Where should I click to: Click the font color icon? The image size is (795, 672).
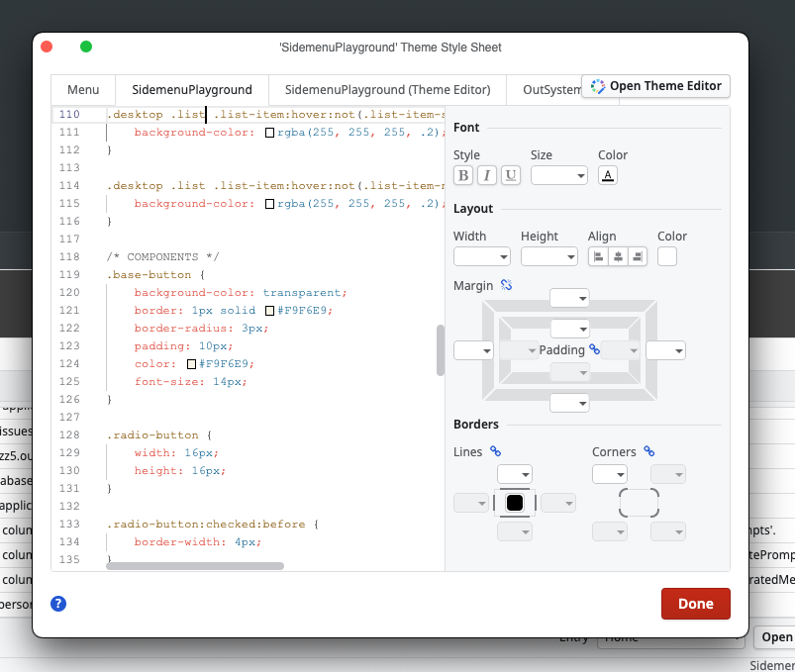coord(608,176)
